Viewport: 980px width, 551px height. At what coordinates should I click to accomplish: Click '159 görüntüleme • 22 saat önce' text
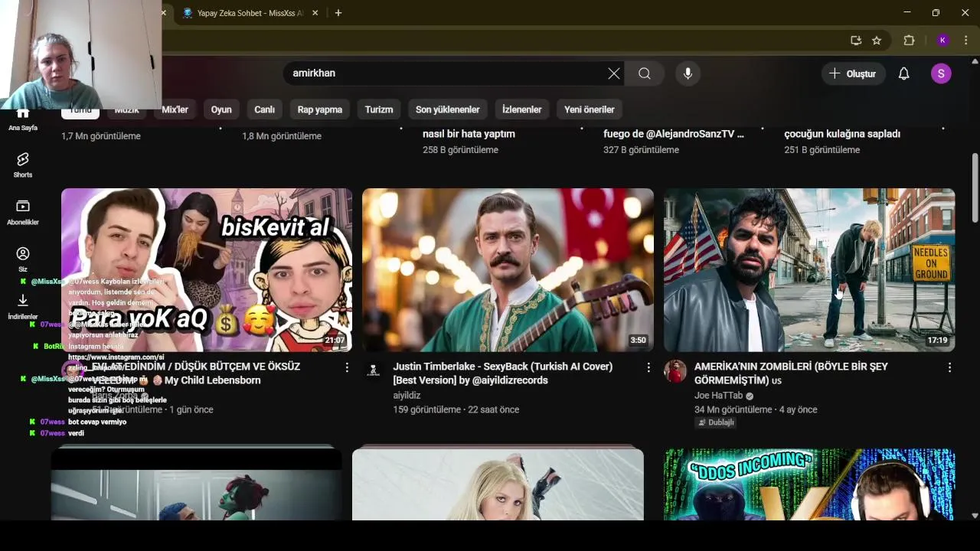click(456, 409)
